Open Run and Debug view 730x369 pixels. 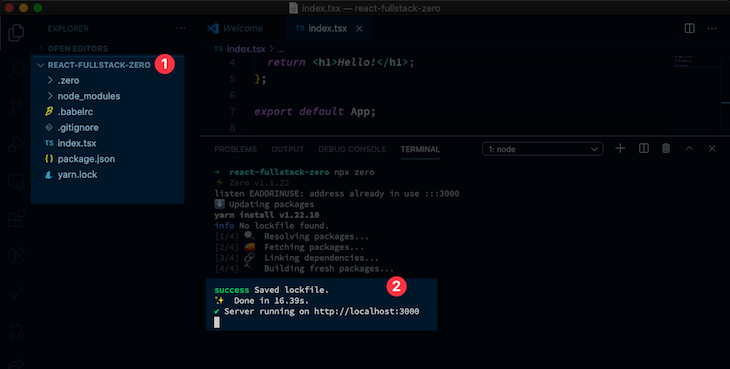click(16, 144)
